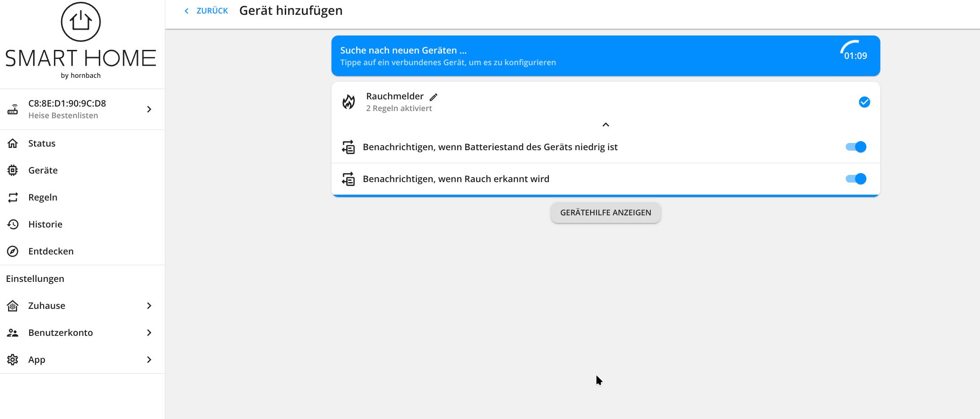Viewport: 980px width, 419px height.
Task: Click the Benutzerkonto people icon
Action: [13, 333]
